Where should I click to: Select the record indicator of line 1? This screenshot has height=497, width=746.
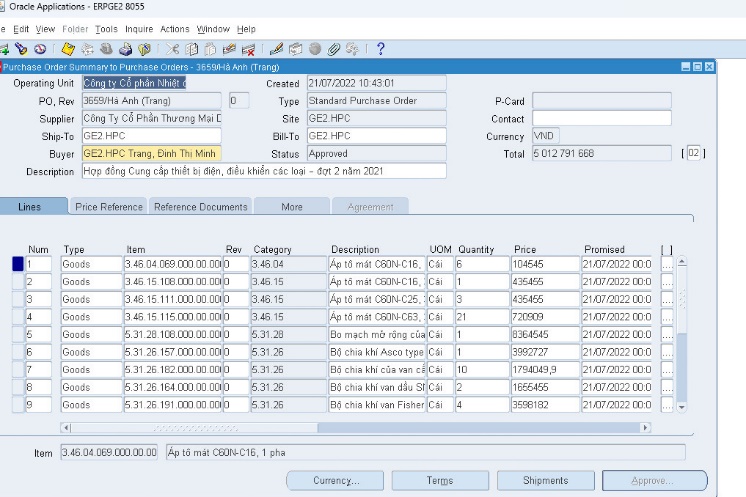(18, 264)
